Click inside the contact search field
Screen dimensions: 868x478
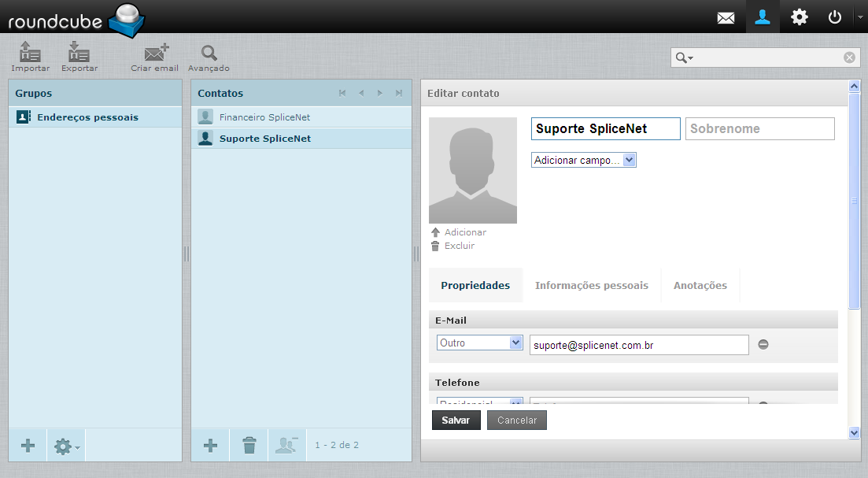[767, 57]
